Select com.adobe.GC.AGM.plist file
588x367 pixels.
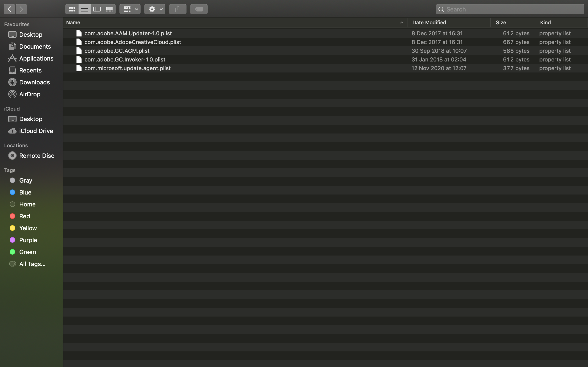(117, 51)
